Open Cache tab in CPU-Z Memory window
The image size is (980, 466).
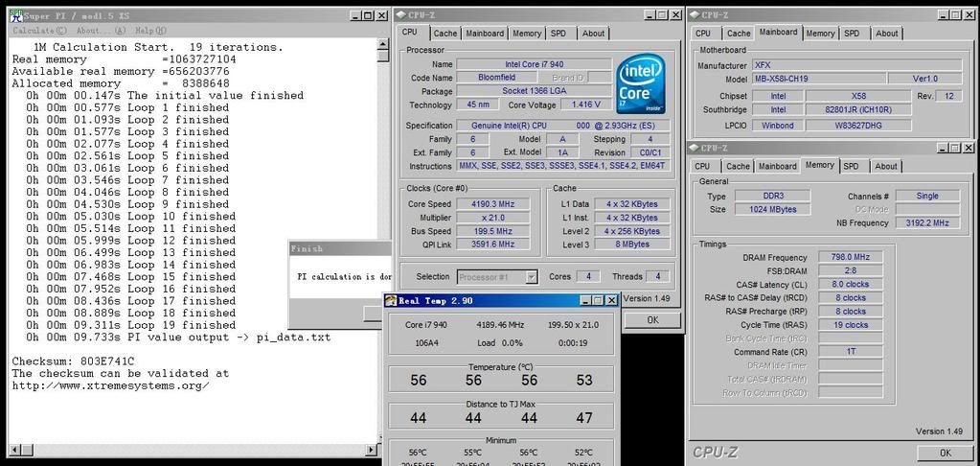click(x=738, y=167)
